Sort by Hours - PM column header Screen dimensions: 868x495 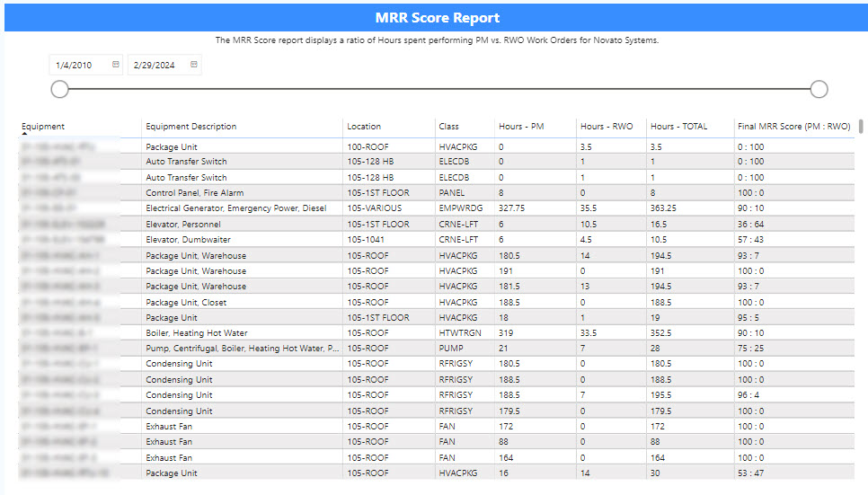pyautogui.click(x=521, y=127)
